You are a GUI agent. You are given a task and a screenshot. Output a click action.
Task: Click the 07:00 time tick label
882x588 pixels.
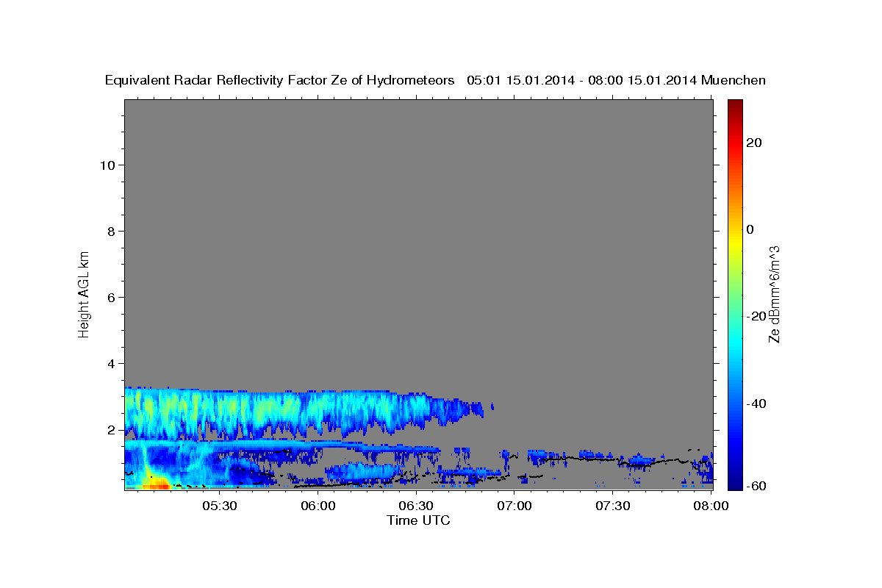coord(514,506)
